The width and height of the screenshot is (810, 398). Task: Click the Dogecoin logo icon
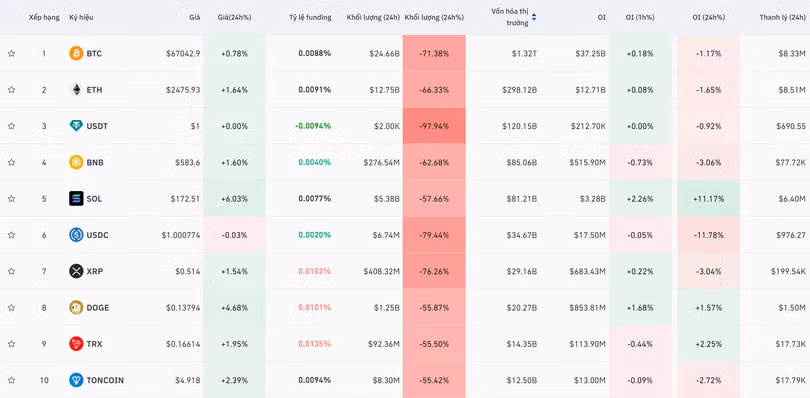tap(76, 308)
